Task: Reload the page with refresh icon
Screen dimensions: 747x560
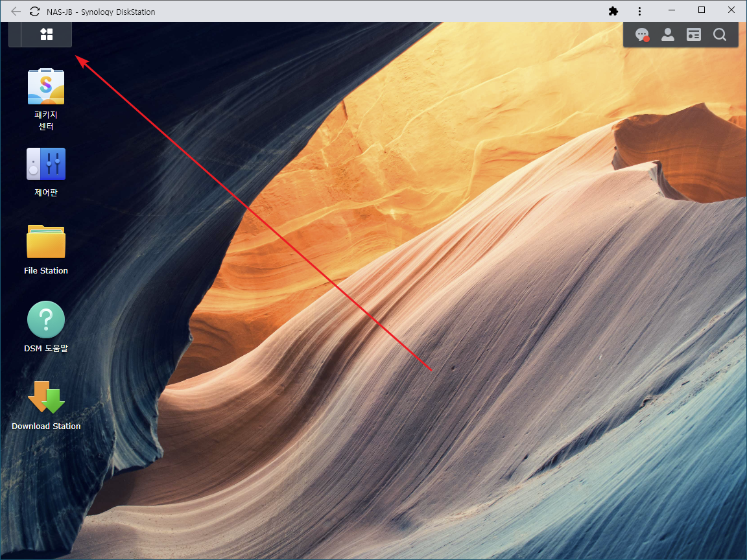Action: [x=34, y=12]
